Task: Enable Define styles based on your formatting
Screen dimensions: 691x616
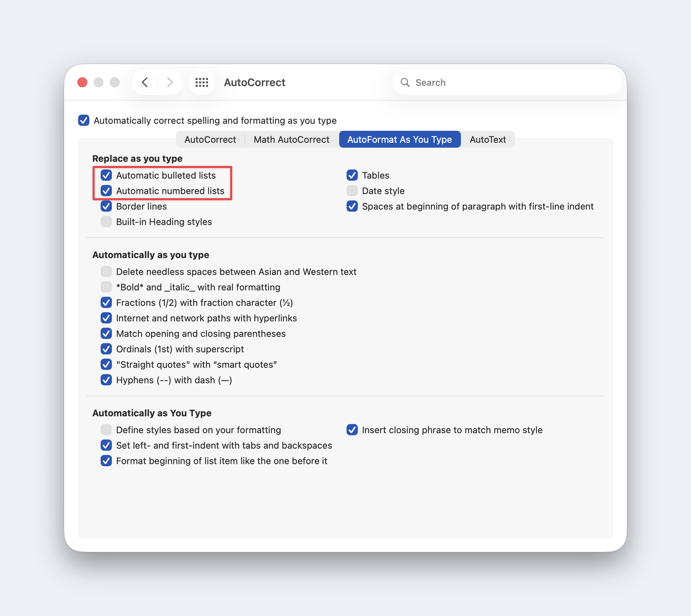Action: click(106, 430)
